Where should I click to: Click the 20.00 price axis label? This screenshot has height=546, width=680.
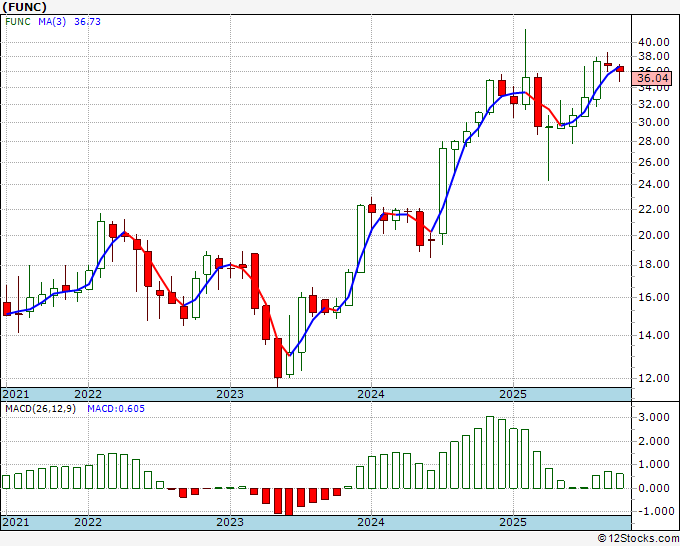click(x=653, y=235)
